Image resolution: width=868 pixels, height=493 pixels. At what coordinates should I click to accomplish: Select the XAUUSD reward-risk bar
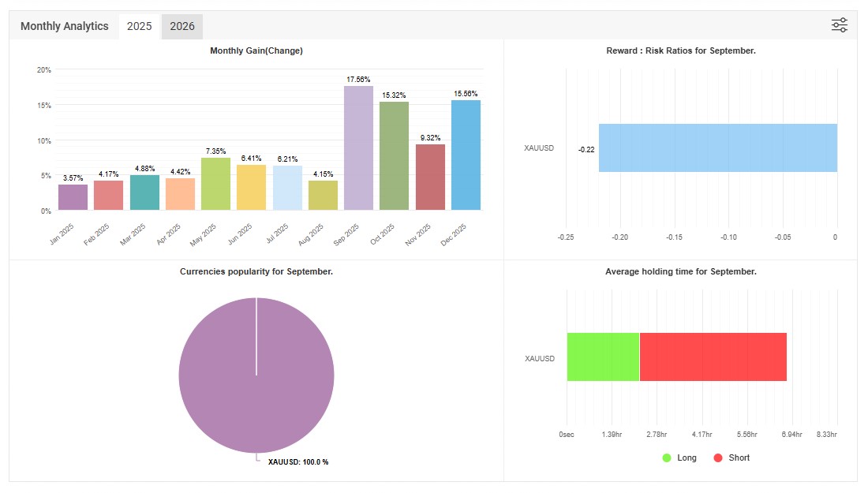coord(718,148)
